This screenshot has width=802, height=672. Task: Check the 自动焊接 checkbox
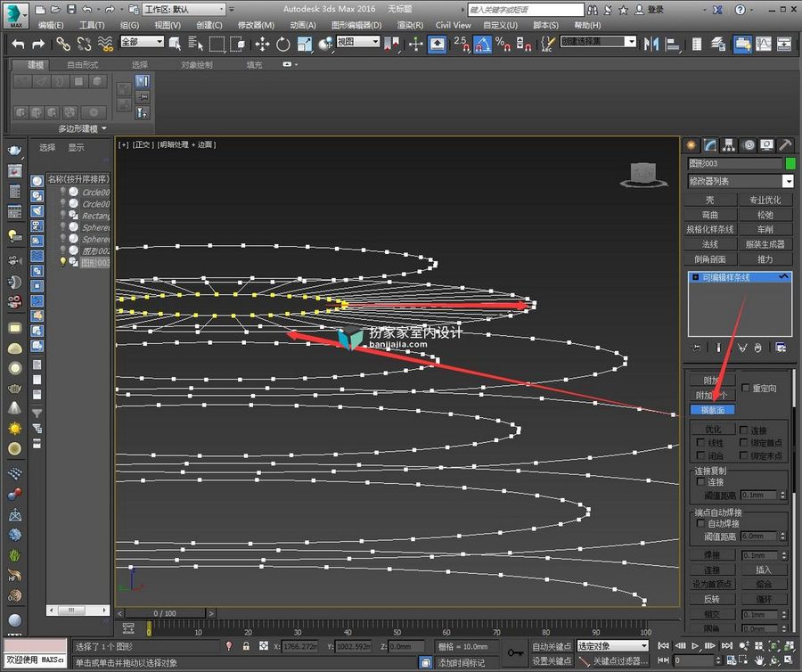click(700, 523)
